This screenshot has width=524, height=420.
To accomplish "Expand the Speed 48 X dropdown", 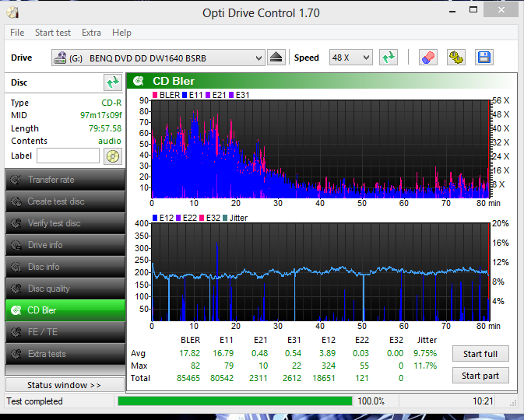I will (x=350, y=58).
